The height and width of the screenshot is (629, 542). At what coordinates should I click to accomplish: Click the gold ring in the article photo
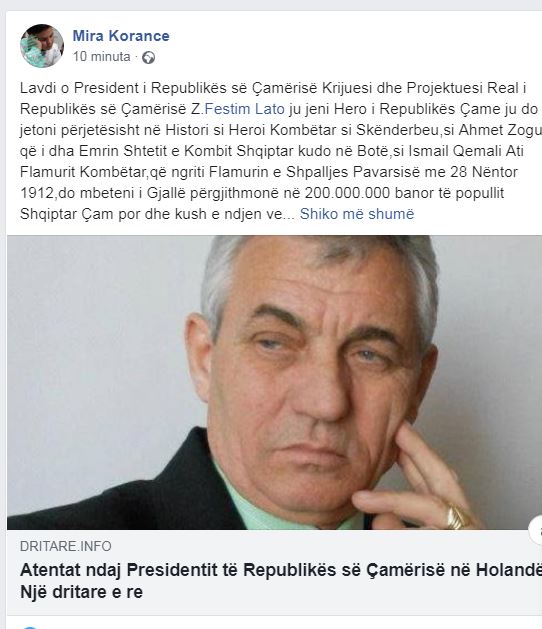457,517
